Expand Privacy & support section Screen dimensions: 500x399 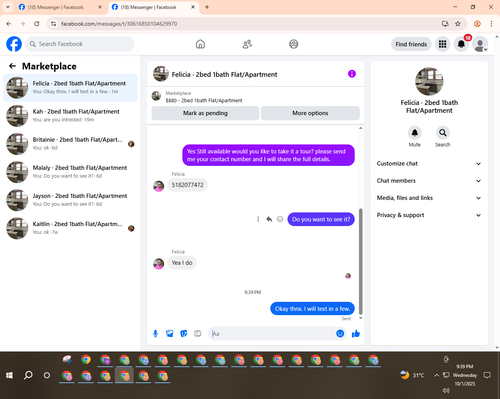click(429, 215)
